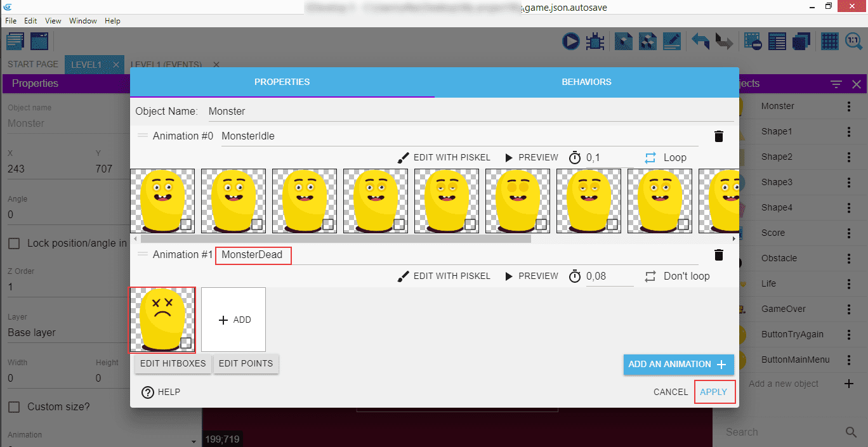Check Lock position/angle checkbox
The width and height of the screenshot is (868, 447).
pos(13,243)
